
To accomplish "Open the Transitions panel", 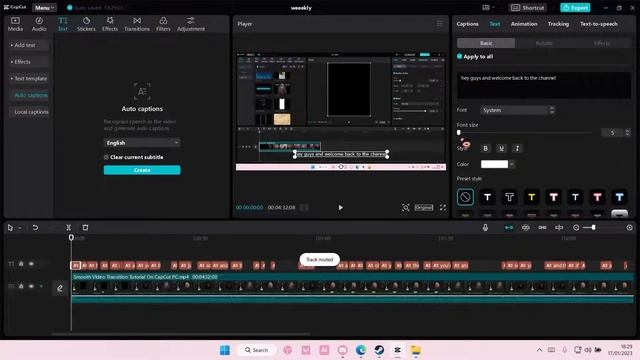I will (137, 24).
